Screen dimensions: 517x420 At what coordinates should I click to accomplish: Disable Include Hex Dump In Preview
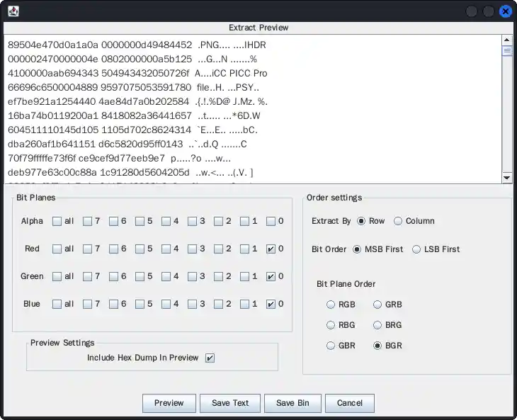click(210, 358)
